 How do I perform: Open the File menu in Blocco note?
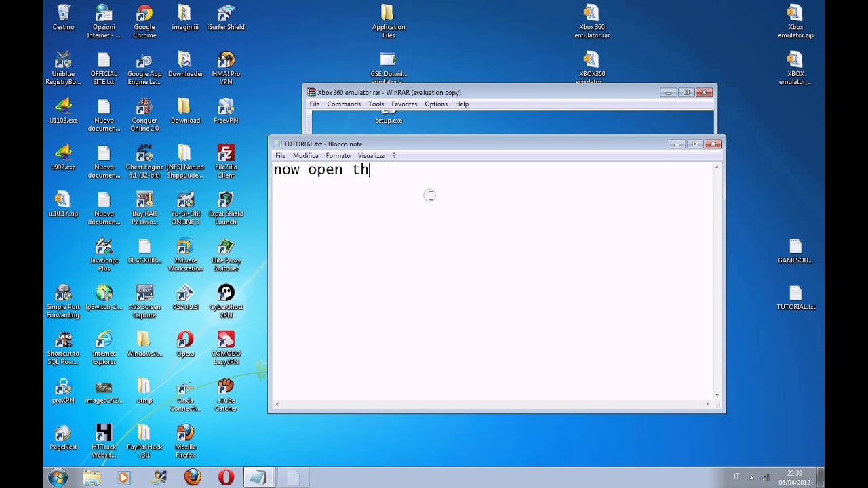point(280,156)
